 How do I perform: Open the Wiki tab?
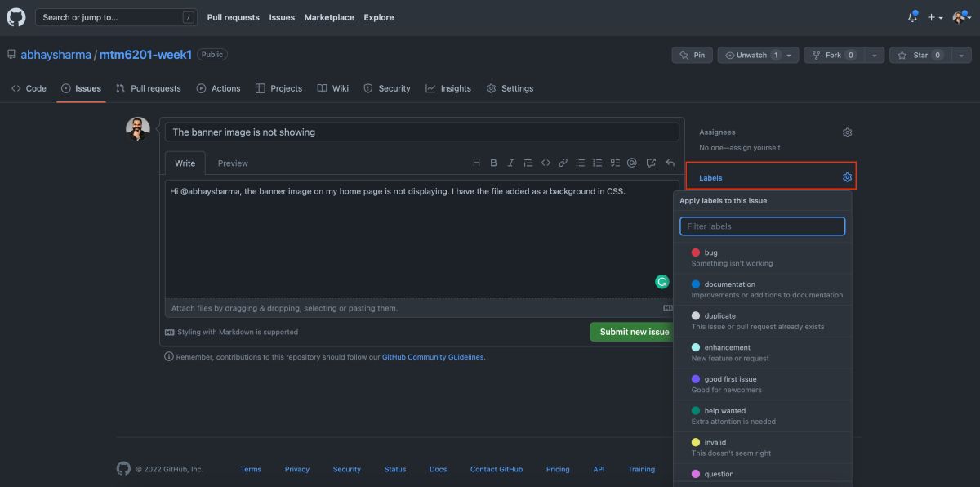332,88
